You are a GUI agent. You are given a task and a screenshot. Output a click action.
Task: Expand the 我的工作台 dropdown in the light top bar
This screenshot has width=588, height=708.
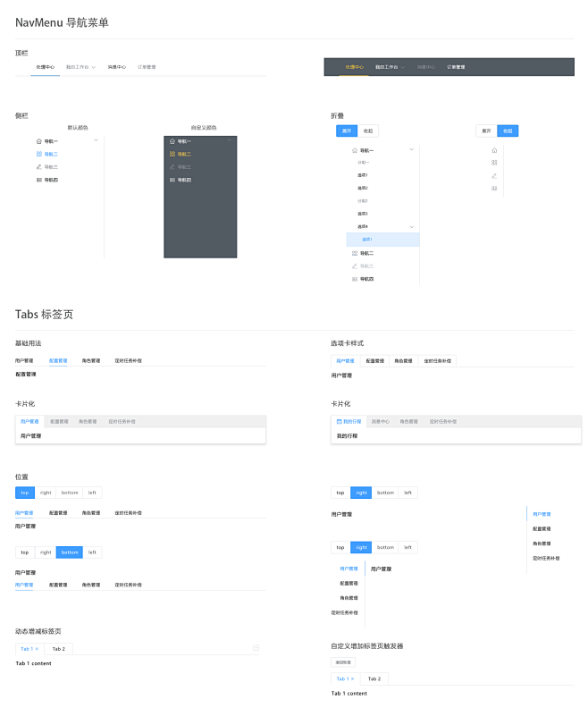(93, 67)
